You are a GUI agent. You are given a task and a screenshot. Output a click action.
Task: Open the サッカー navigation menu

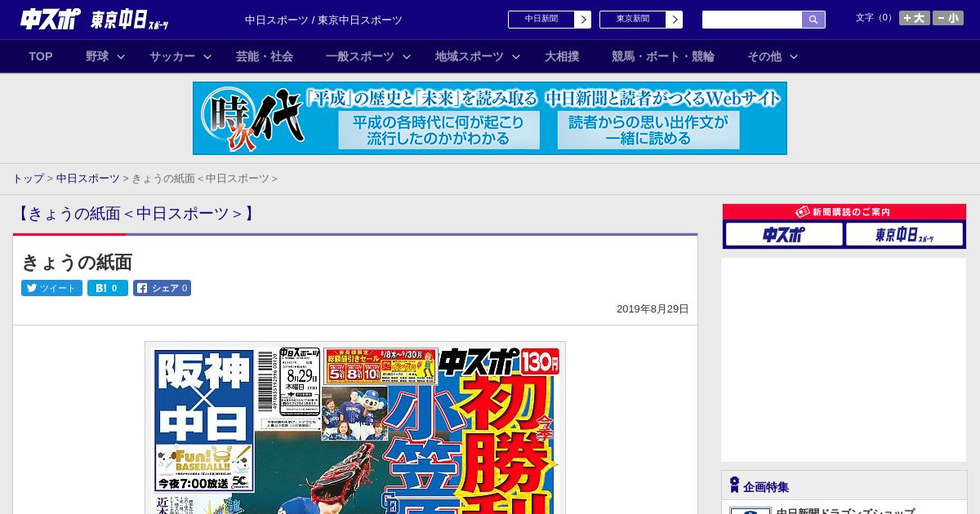(x=172, y=56)
